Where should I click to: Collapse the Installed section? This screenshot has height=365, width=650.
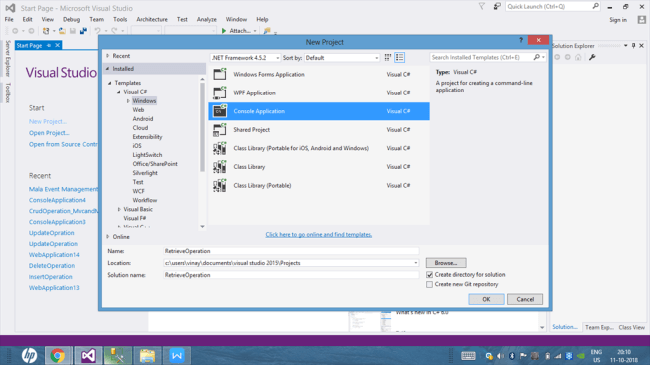click(x=108, y=68)
